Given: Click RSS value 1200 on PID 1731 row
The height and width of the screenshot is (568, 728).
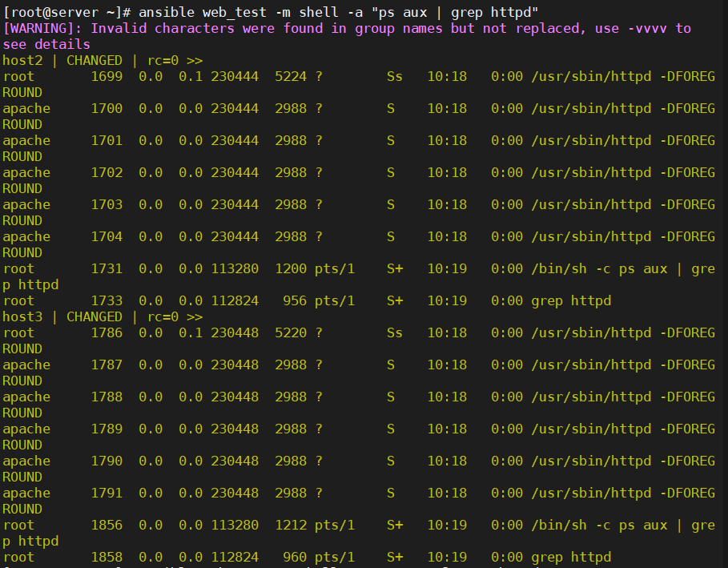Looking at the screenshot, I should [291, 269].
